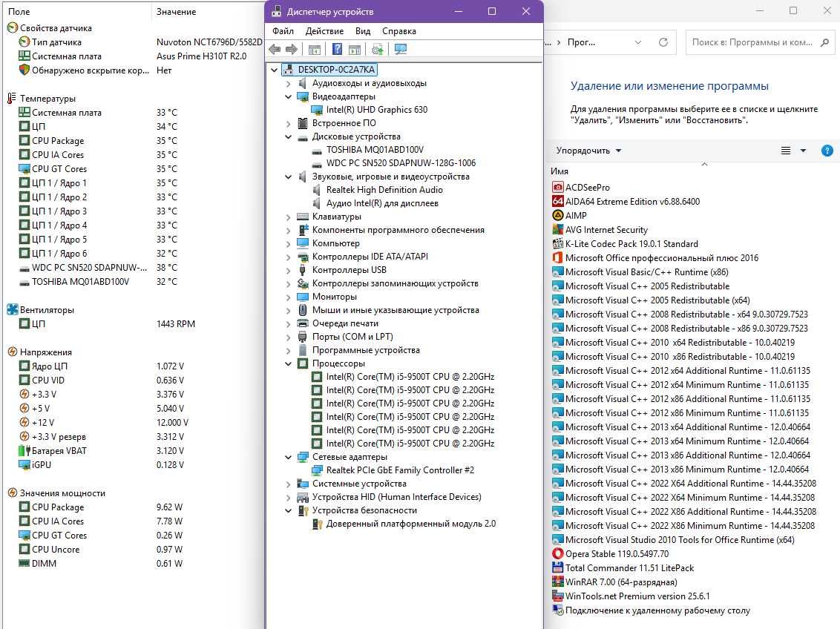840x629 pixels.
Task: Click the Scan for hardware changes monitor icon
Action: [400, 50]
